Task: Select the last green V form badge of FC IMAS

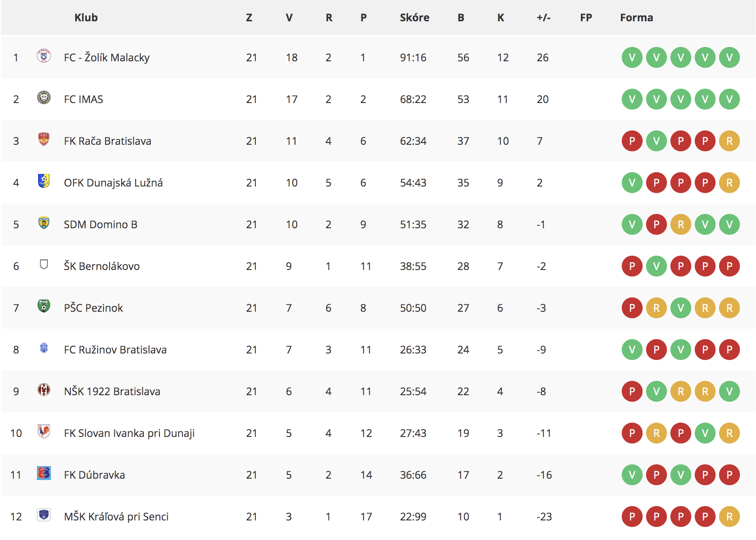Action: click(x=729, y=99)
